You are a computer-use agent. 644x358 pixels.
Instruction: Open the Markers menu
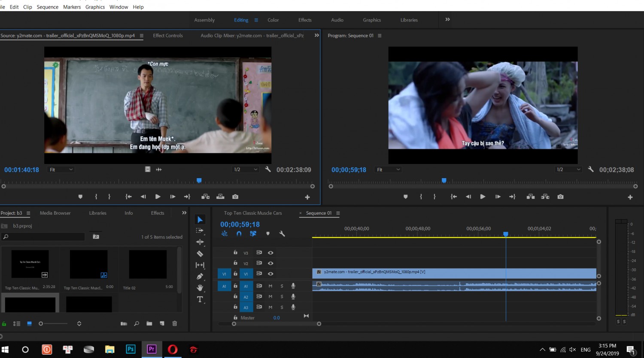[x=72, y=7]
